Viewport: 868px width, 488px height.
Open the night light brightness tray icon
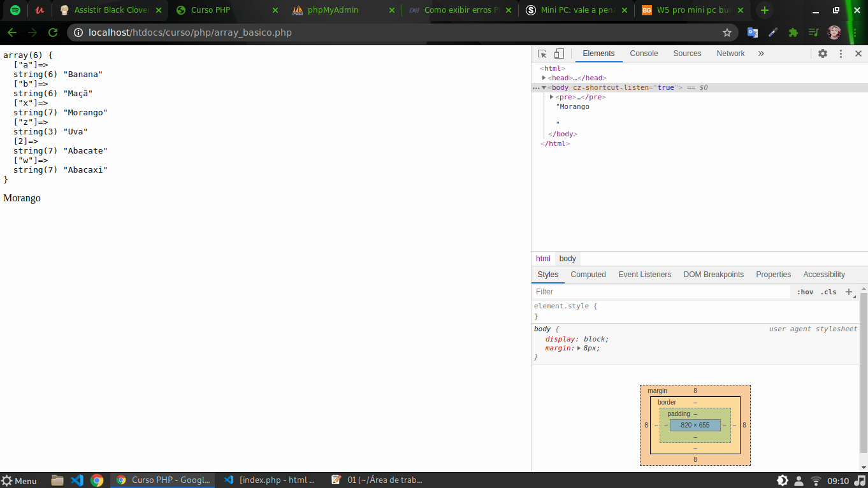click(x=783, y=480)
